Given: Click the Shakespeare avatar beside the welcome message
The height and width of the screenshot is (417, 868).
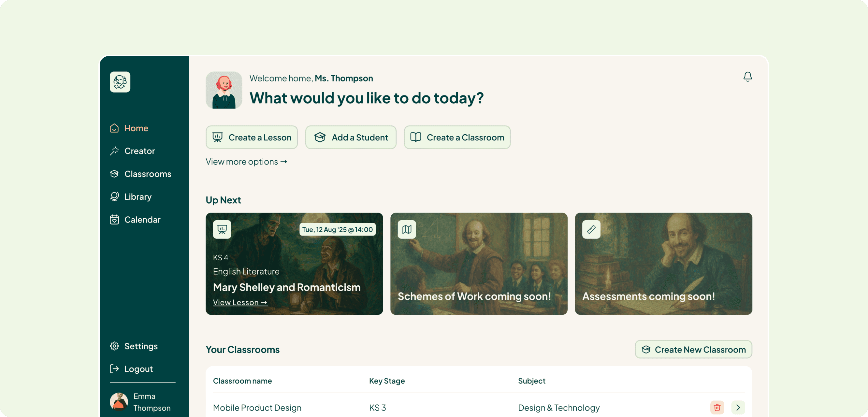Looking at the screenshot, I should click(224, 90).
